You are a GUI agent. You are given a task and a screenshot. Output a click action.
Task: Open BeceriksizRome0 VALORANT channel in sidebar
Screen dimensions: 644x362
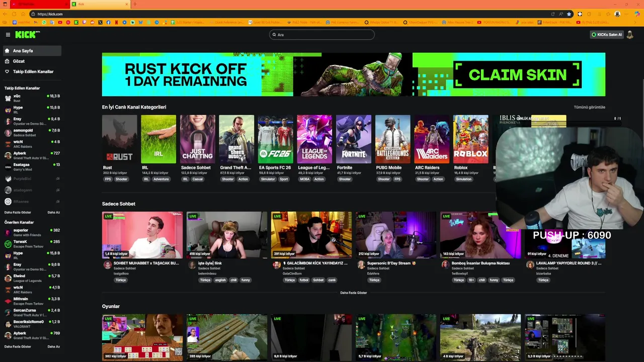click(32, 324)
